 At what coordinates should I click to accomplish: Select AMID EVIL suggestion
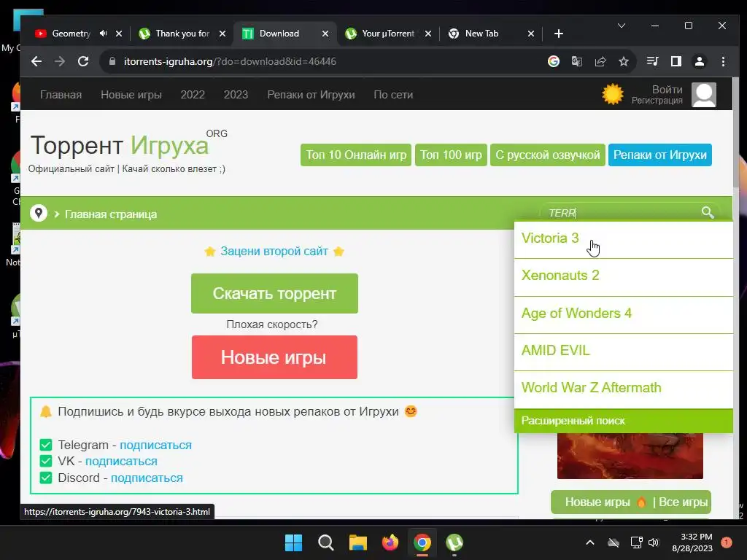click(623, 352)
